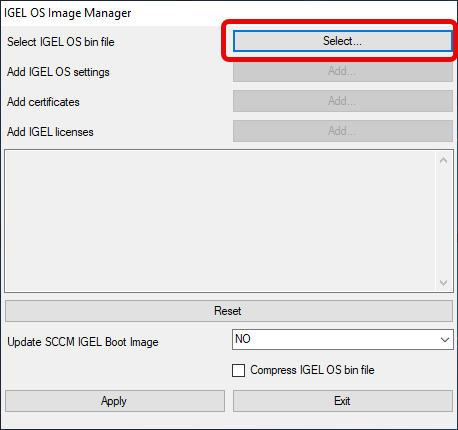458x430 pixels.
Task: Click the Add IGEL licenses label
Action: pyautogui.click(x=50, y=132)
